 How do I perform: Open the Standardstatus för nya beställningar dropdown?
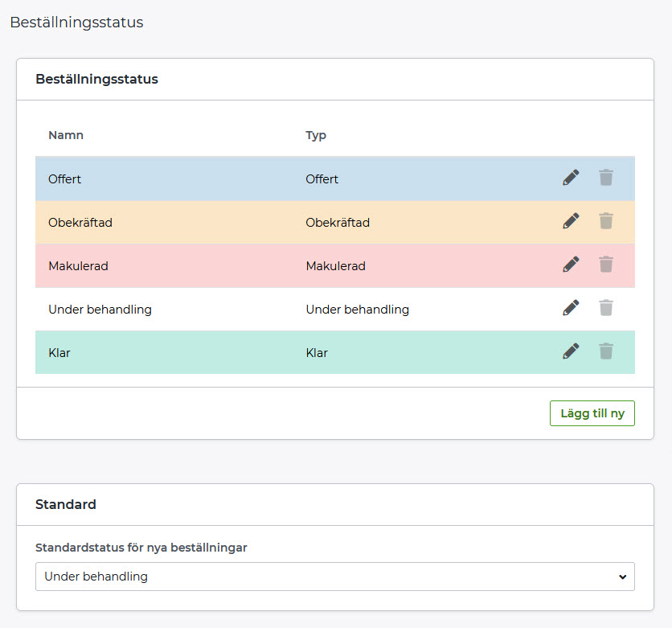(334, 577)
